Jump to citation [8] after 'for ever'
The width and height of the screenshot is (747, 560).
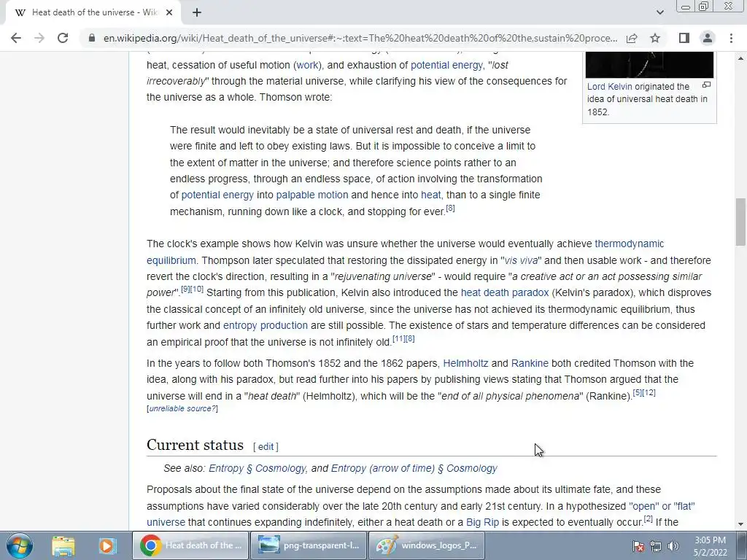pyautogui.click(x=450, y=208)
